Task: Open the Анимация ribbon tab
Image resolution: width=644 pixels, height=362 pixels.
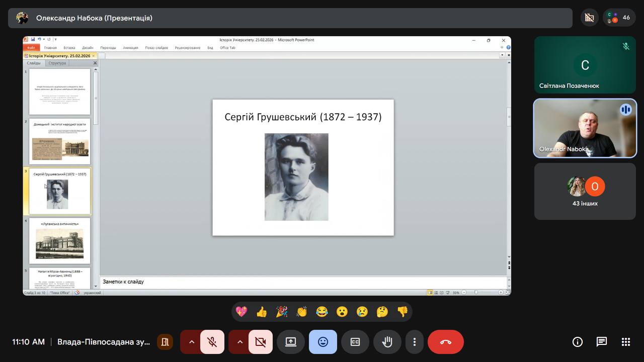Action: (x=130, y=48)
